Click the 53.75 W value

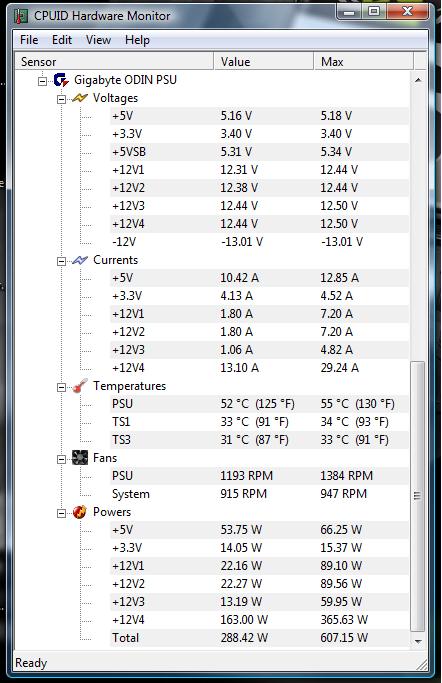point(241,530)
